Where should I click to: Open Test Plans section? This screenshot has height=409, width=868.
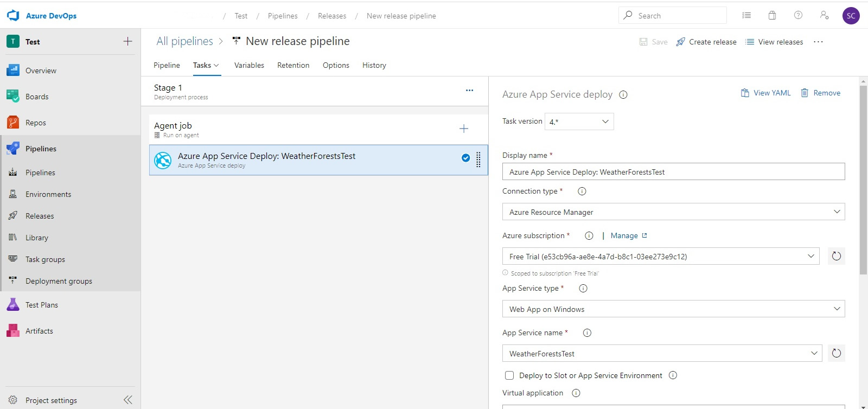(42, 305)
